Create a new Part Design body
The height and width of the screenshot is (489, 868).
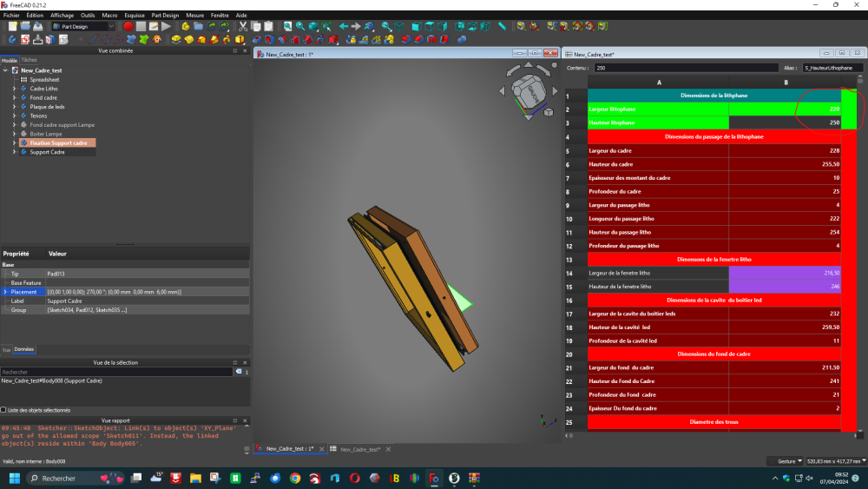(x=12, y=39)
